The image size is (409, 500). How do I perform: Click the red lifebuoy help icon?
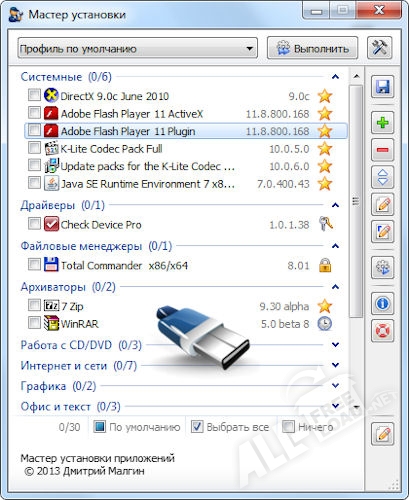pyautogui.click(x=382, y=330)
